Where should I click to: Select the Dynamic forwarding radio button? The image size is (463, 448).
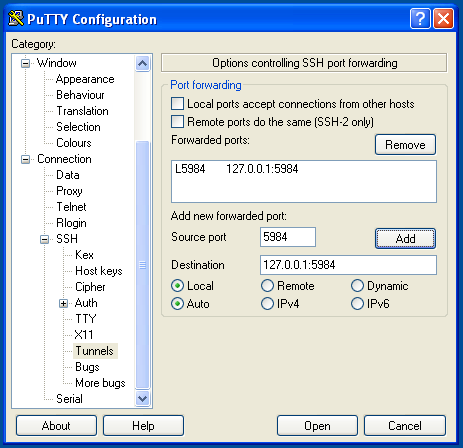[x=357, y=286]
